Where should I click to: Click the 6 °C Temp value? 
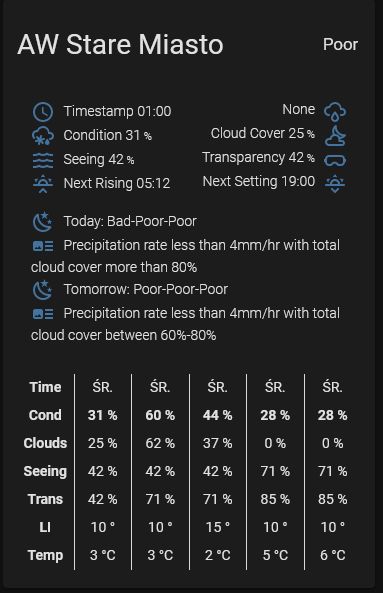[x=333, y=555]
